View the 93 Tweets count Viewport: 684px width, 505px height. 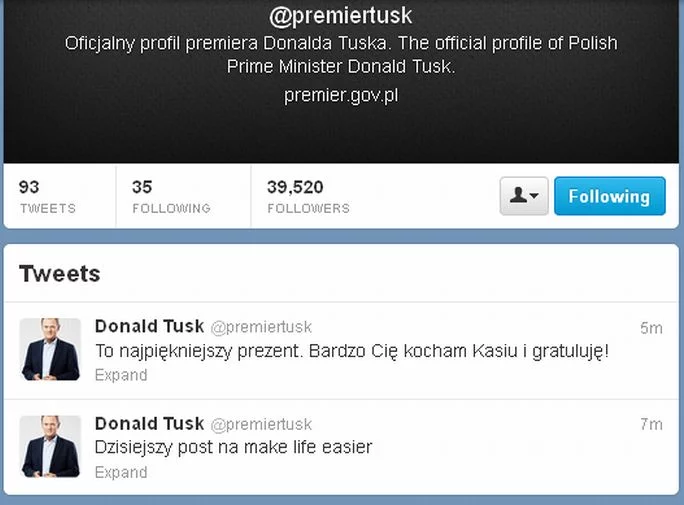[x=47, y=196]
